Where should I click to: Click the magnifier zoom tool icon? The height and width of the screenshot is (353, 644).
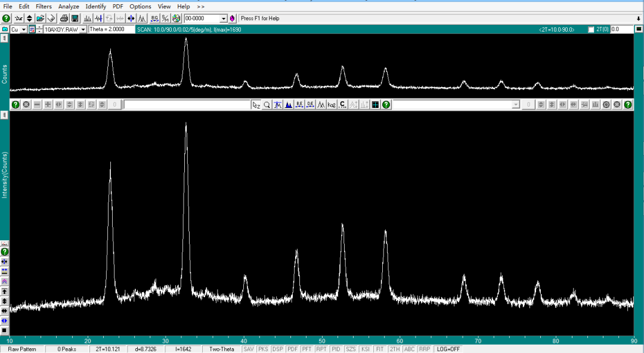[267, 104]
